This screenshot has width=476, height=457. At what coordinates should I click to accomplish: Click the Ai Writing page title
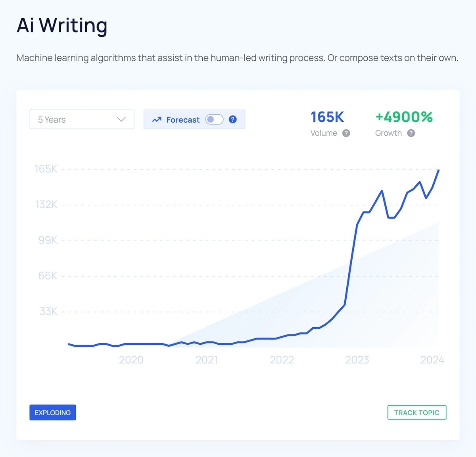point(62,25)
